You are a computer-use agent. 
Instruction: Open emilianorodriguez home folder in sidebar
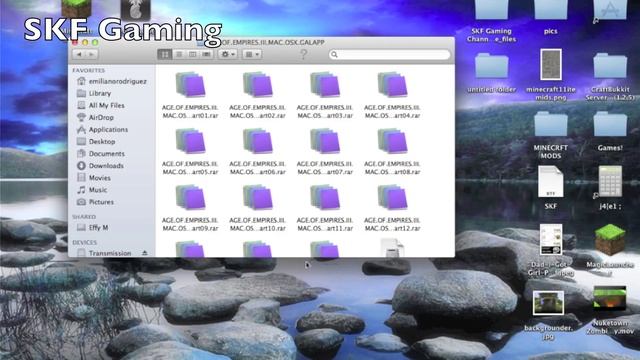click(x=111, y=81)
